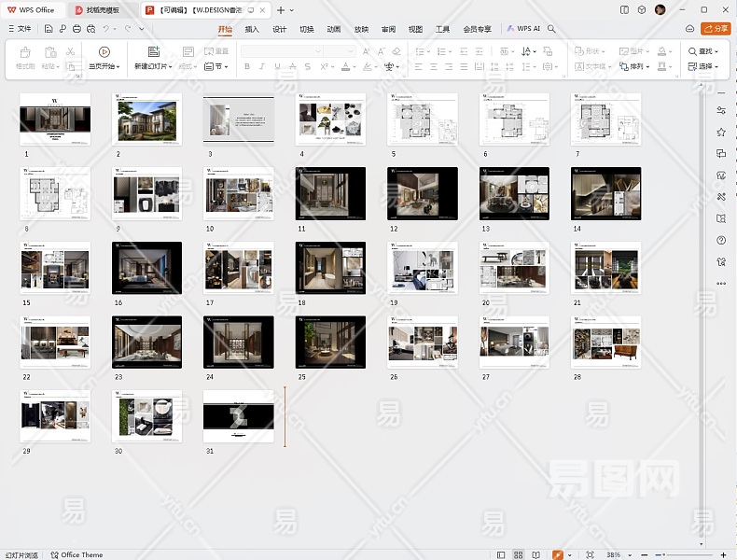Switch to the 设计 ribbon tab
The height and width of the screenshot is (560, 737).
click(279, 29)
